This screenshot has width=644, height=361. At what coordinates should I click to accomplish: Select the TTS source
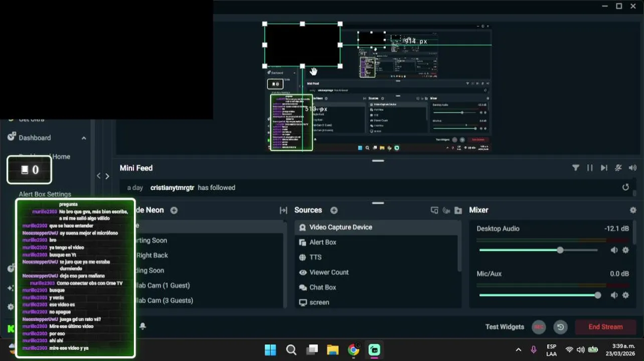377,257
